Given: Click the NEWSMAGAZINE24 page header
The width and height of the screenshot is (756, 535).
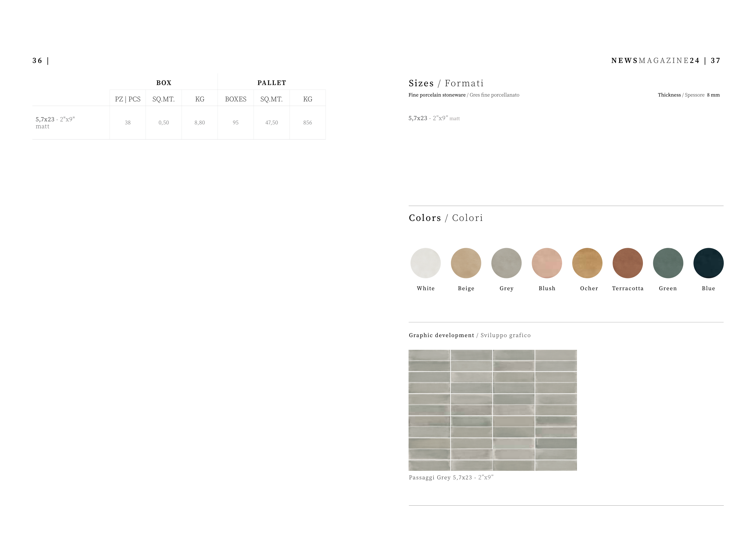Looking at the screenshot, I should tap(655, 61).
